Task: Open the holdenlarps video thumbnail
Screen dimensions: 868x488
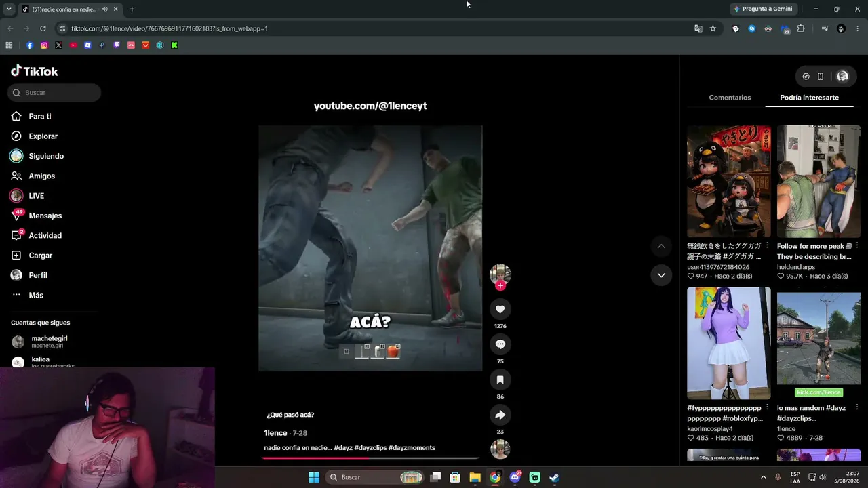Action: (x=818, y=181)
